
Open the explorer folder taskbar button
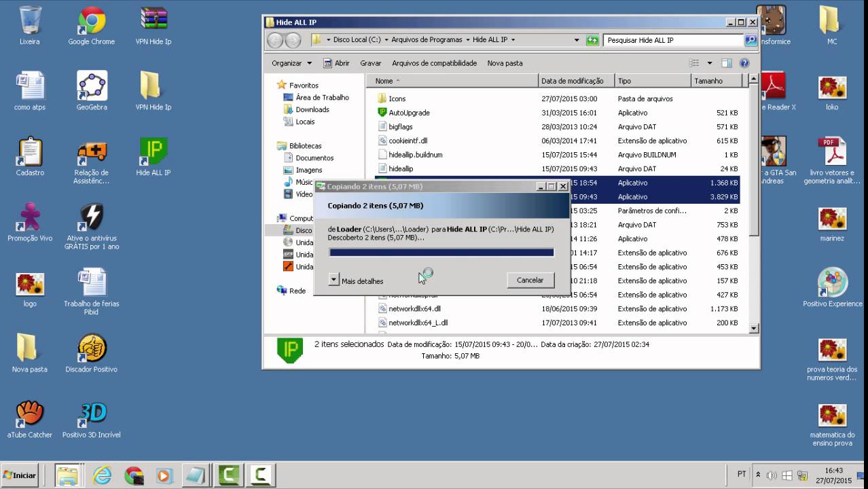tap(67, 475)
